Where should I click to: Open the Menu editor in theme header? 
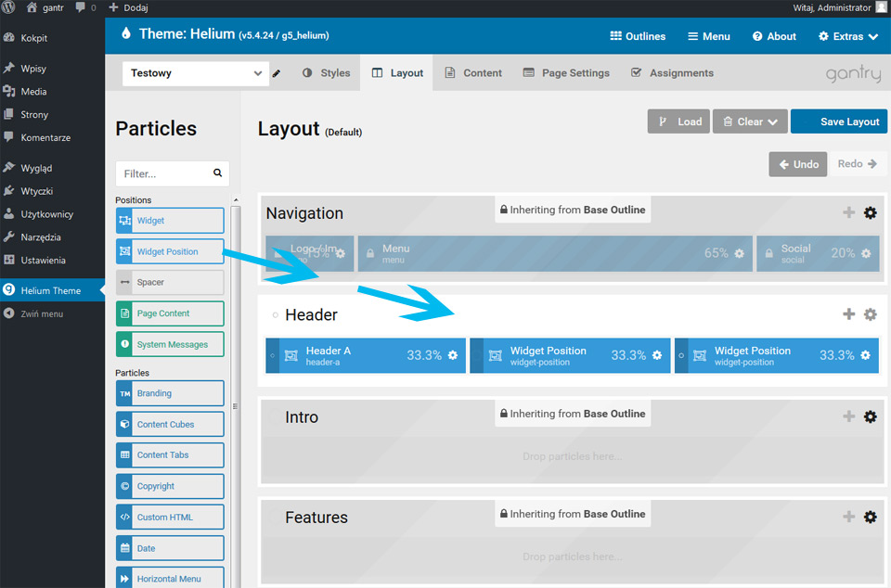pyautogui.click(x=708, y=36)
